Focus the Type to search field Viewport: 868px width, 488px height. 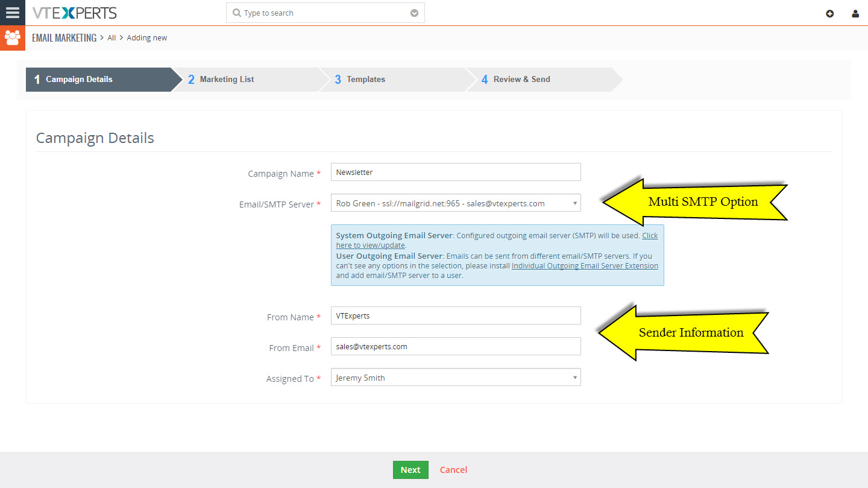(325, 13)
